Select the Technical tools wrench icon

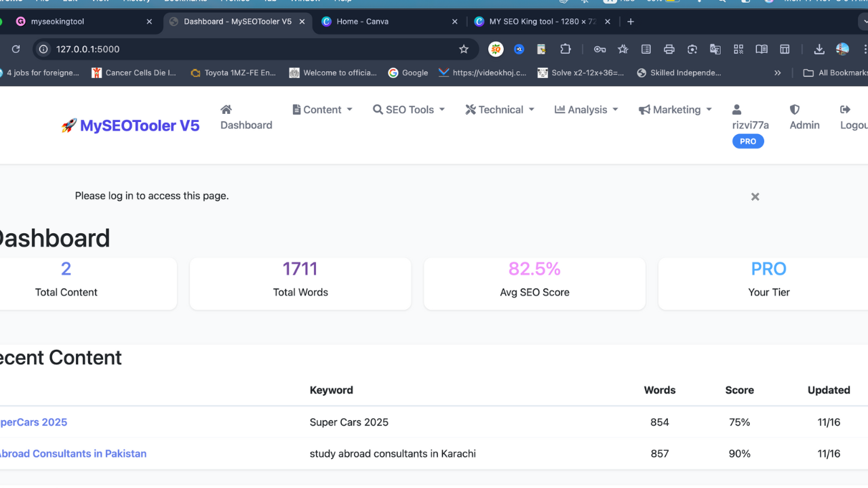coord(469,109)
